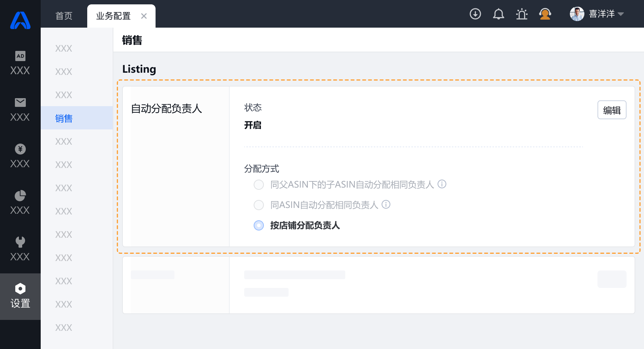The height and width of the screenshot is (349, 644).
Task: Select 按店铺分配负责人 radio option
Action: (x=259, y=225)
